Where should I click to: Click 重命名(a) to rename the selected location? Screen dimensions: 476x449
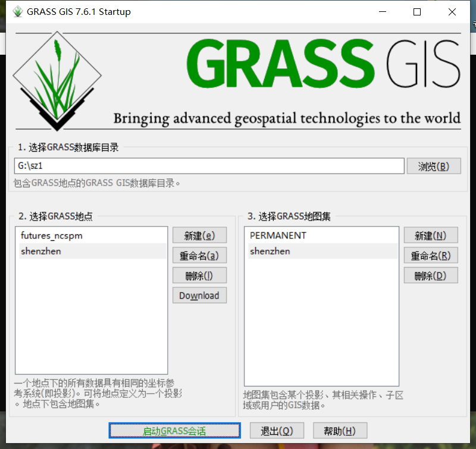click(199, 255)
